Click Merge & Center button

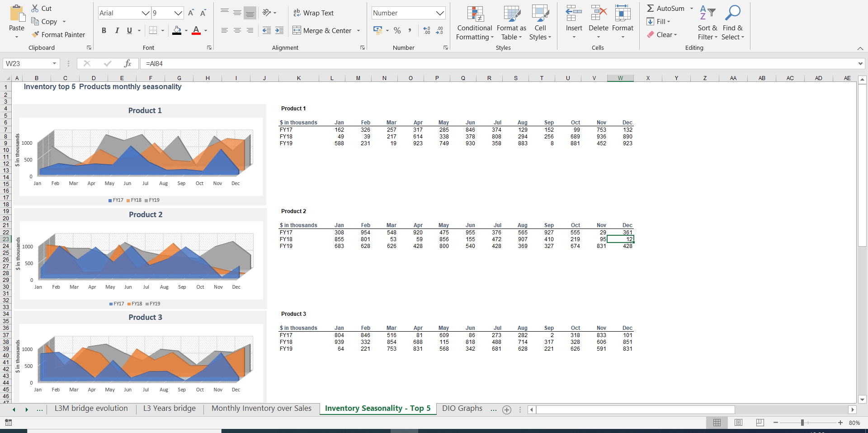coord(322,30)
